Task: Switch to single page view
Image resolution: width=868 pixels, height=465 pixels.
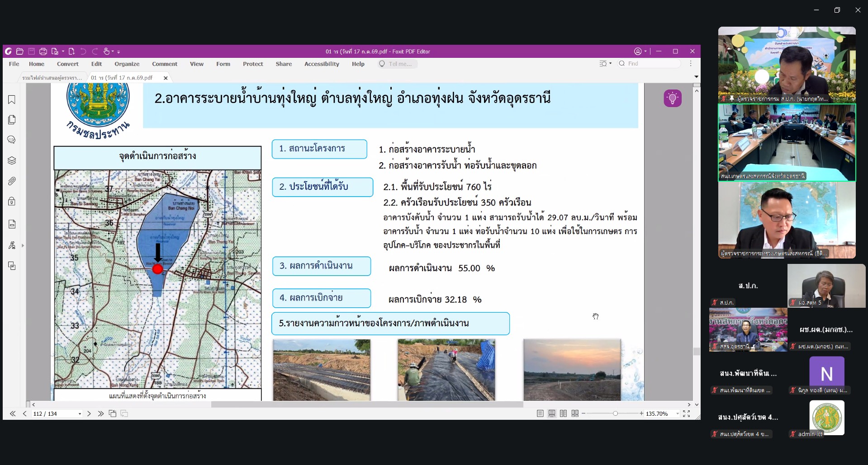Action: 540,413
